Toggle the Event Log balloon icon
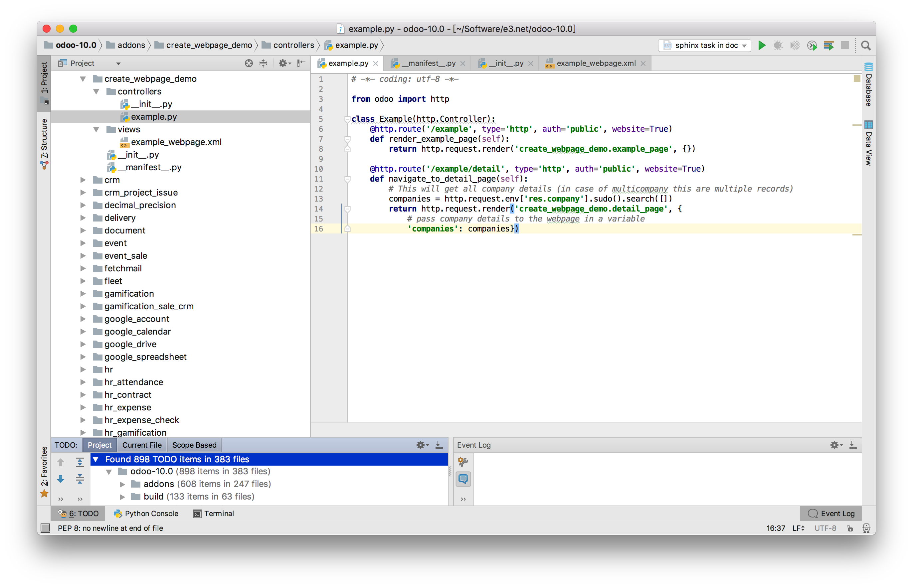913x588 pixels. coord(463,479)
